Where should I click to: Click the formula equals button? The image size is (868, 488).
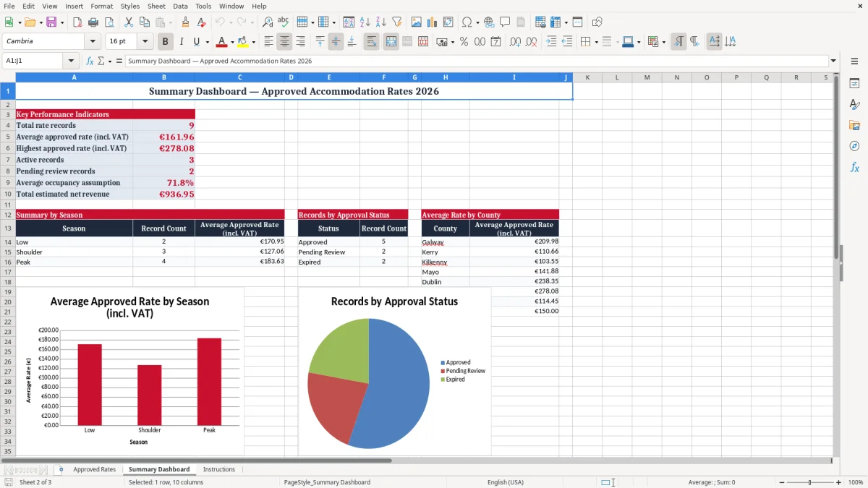coord(119,61)
